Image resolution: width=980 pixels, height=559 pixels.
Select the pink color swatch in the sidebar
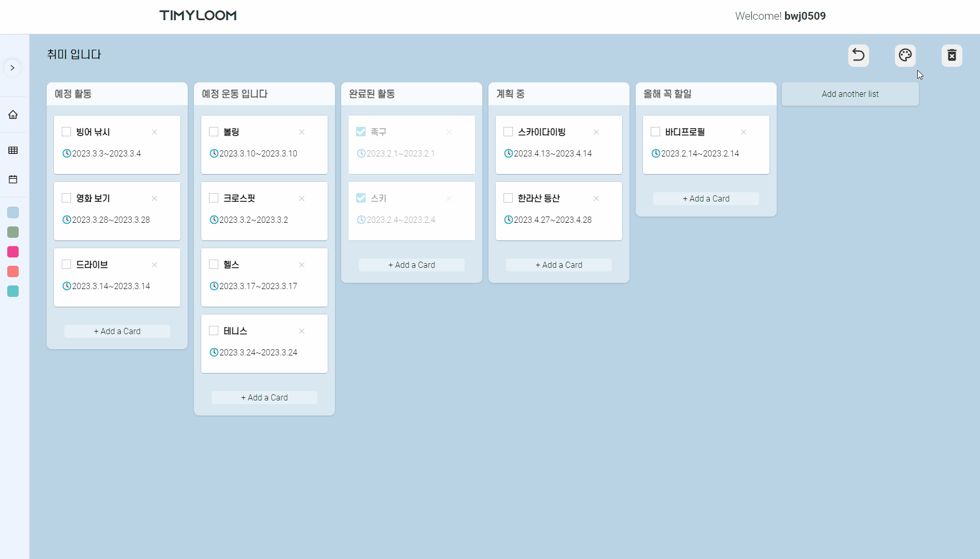click(13, 252)
